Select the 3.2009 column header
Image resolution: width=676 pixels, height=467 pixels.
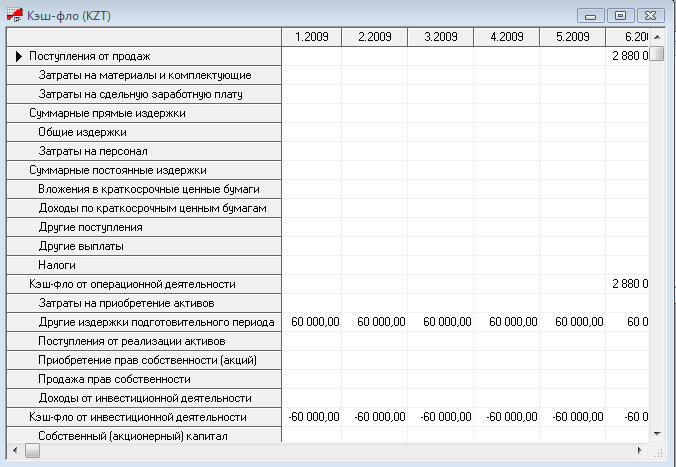(x=441, y=37)
